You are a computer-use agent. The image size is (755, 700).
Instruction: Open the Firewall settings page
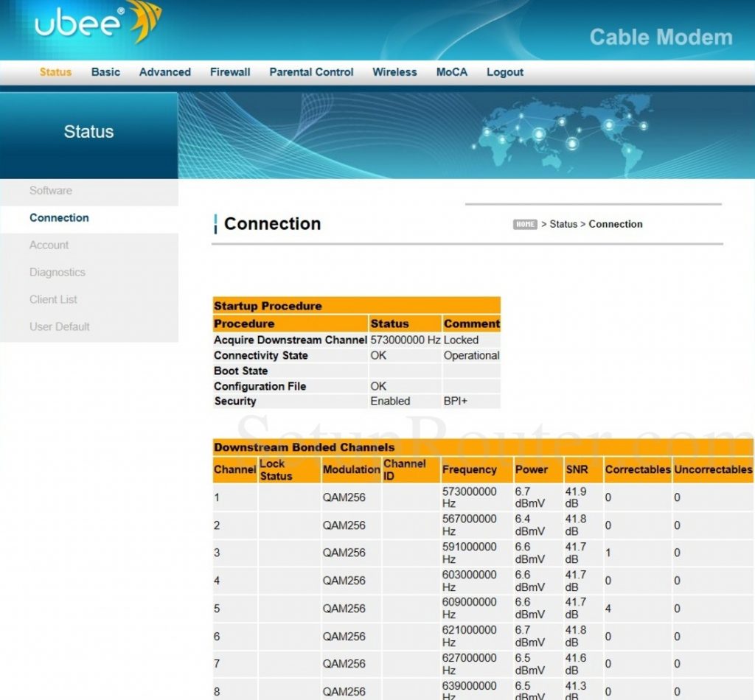(x=229, y=71)
